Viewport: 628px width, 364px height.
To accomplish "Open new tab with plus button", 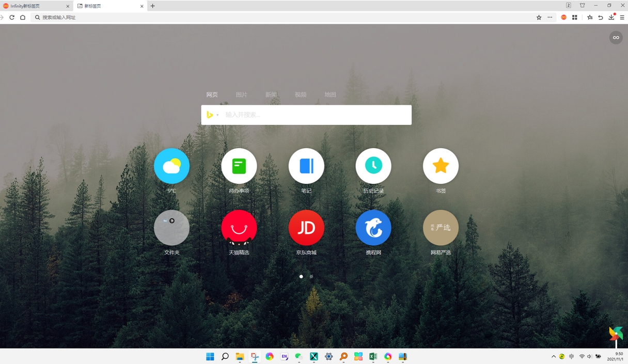I will pyautogui.click(x=152, y=6).
